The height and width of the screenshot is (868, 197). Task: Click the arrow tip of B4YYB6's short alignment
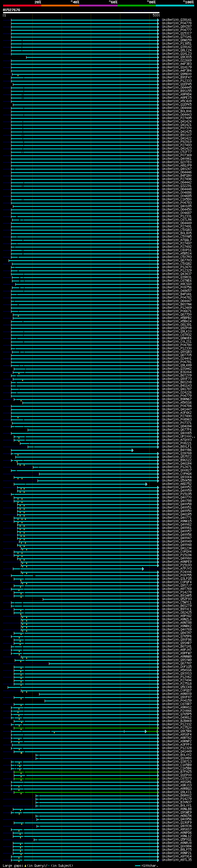(x=133, y=450)
